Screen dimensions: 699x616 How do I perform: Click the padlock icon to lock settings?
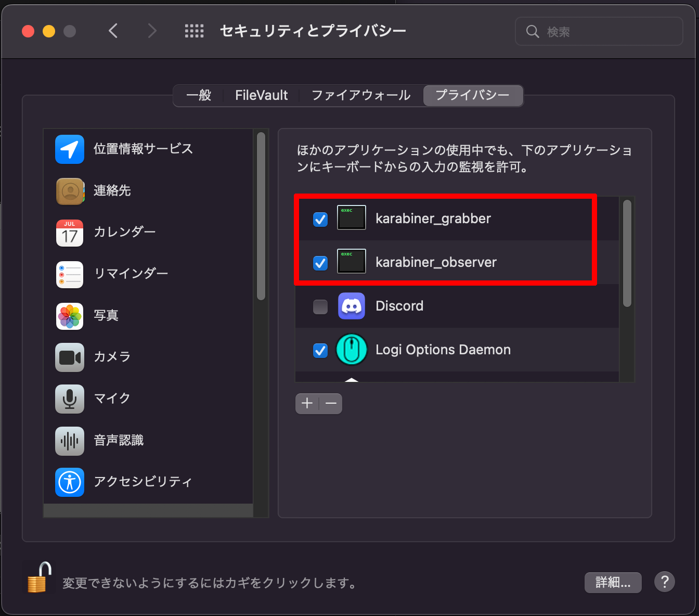pyautogui.click(x=40, y=577)
